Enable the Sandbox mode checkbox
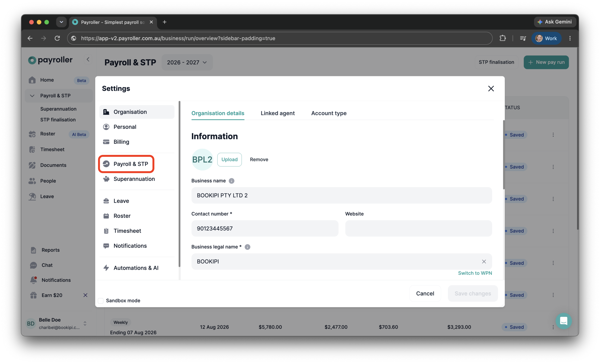The image size is (600, 364). pyautogui.click(x=101, y=301)
